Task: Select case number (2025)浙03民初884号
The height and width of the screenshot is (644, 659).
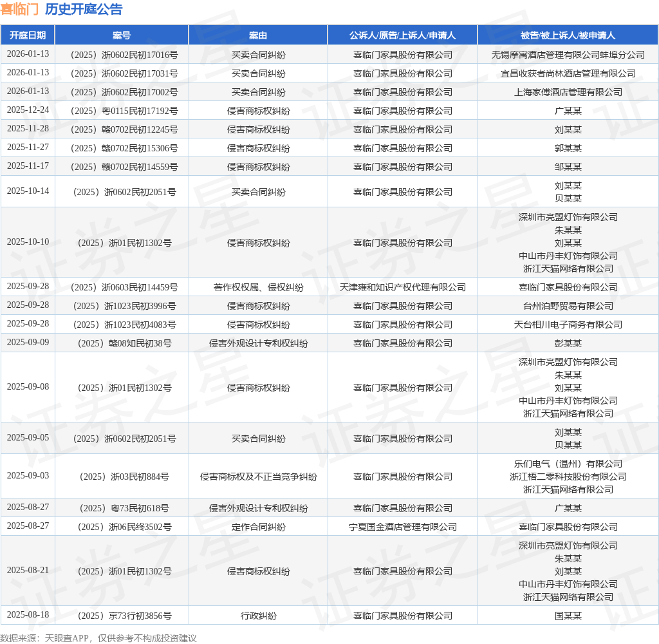Action: pos(124,477)
